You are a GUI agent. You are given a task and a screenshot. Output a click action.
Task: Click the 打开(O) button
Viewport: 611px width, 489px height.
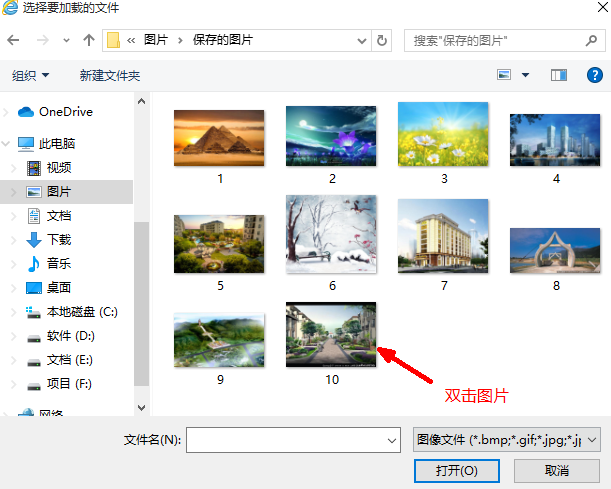[x=456, y=470]
